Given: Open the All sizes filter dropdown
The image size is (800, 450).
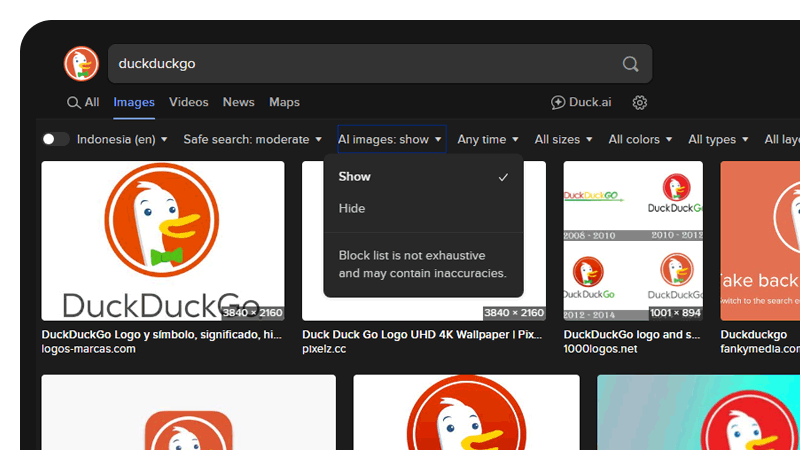Looking at the screenshot, I should pos(563,139).
